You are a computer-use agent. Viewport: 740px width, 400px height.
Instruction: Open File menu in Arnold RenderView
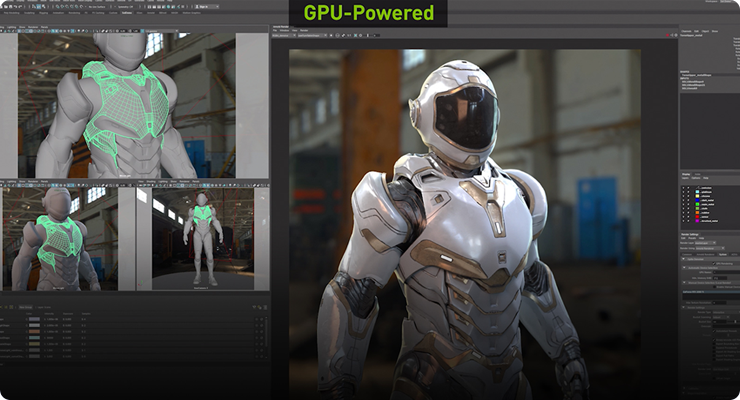276,32
